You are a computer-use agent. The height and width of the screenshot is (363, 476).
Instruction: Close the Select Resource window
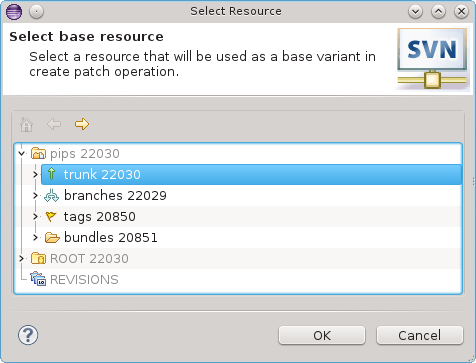tap(461, 12)
